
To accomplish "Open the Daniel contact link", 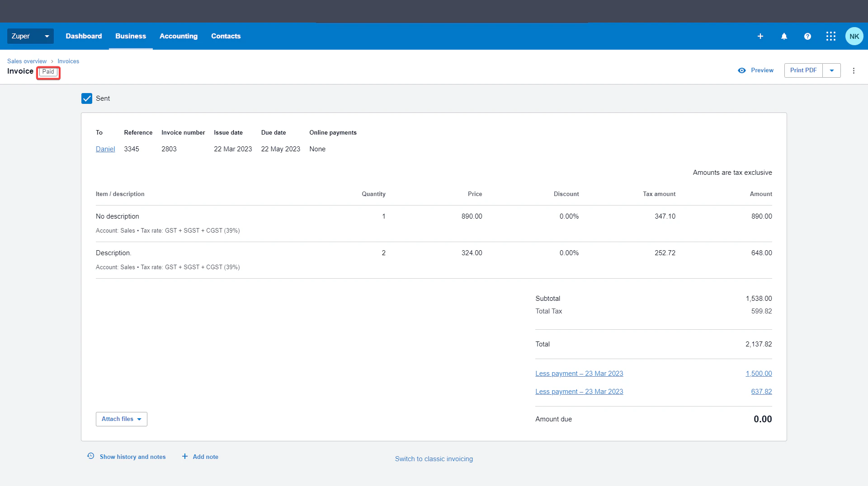I will [x=105, y=149].
